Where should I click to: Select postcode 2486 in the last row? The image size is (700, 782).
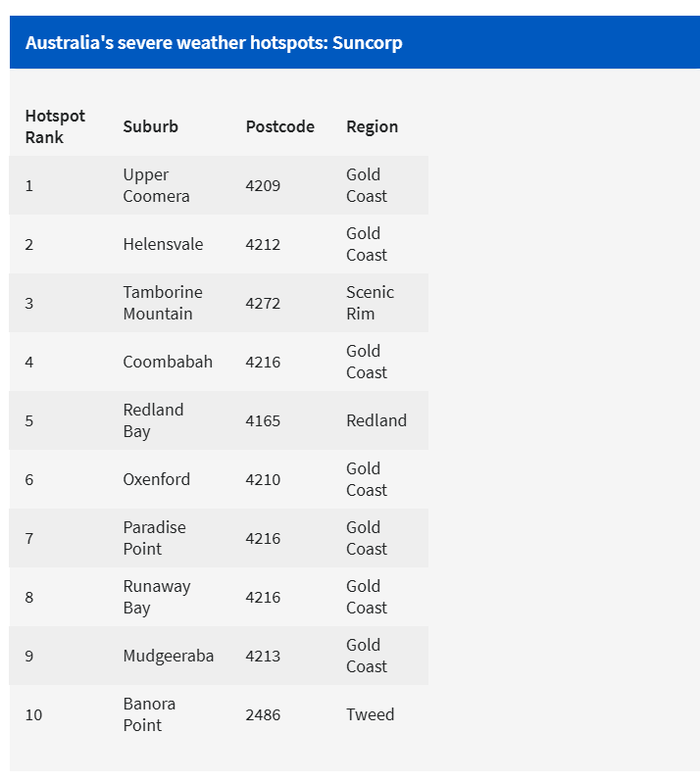[263, 714]
